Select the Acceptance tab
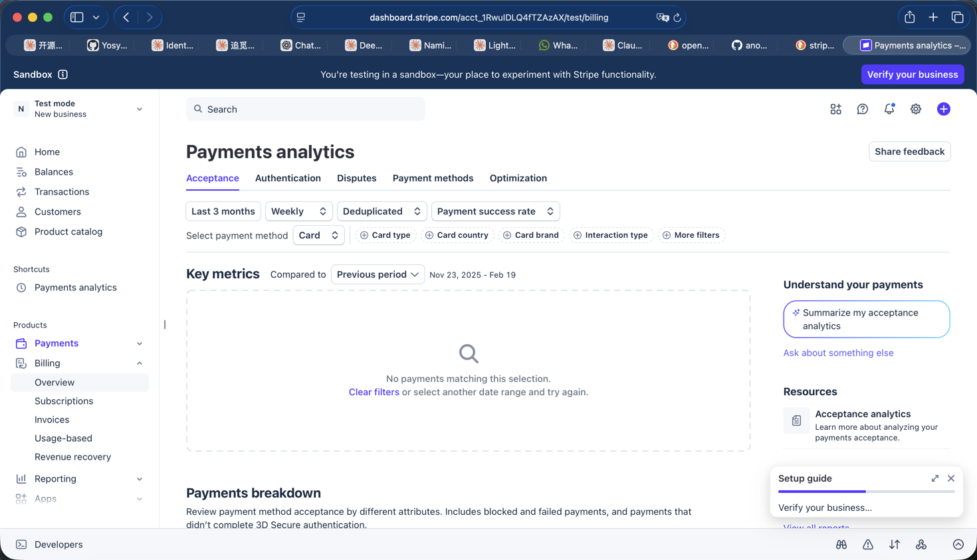977x560 pixels. pos(213,178)
